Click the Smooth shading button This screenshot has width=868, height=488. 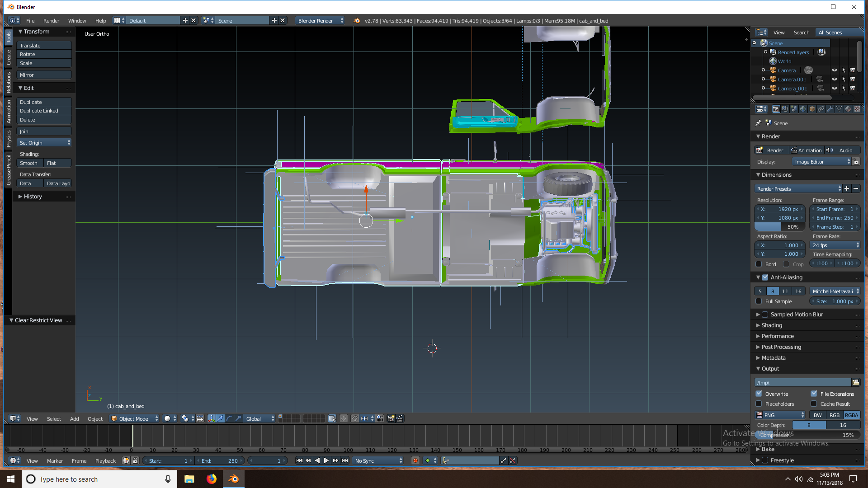(x=29, y=163)
